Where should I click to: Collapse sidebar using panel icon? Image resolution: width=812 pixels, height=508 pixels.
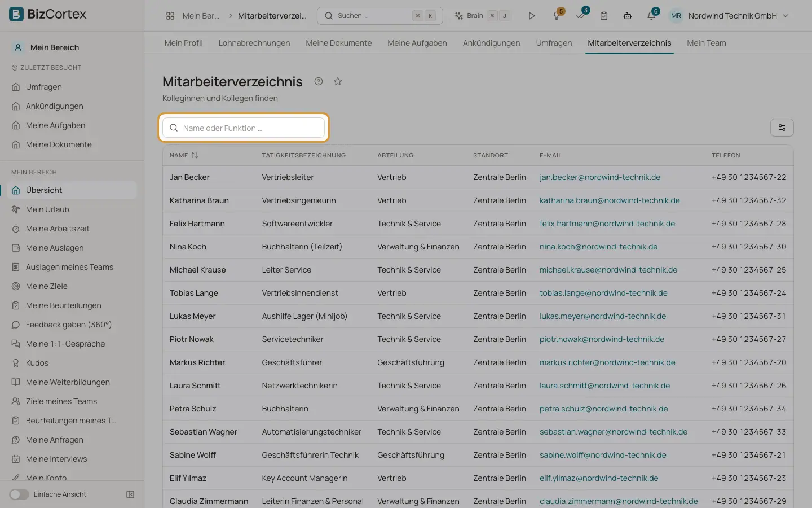tap(130, 494)
